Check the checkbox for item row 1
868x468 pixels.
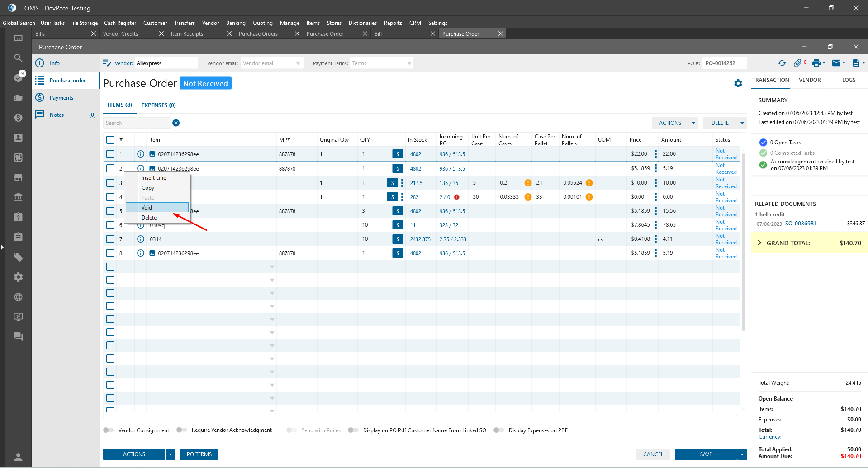(110, 154)
